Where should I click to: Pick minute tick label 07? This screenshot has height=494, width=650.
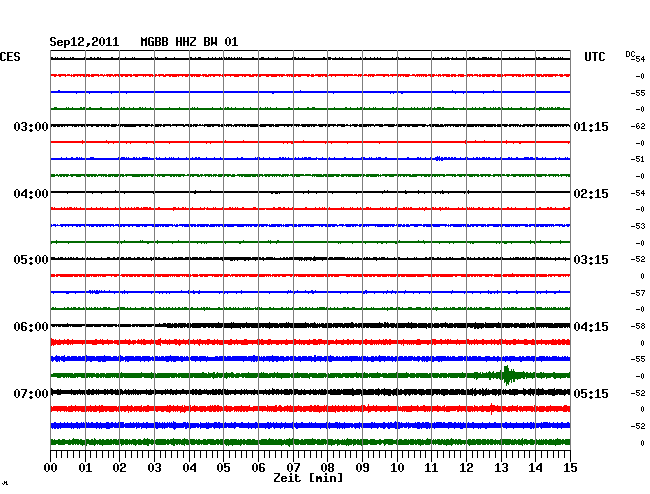point(293,468)
